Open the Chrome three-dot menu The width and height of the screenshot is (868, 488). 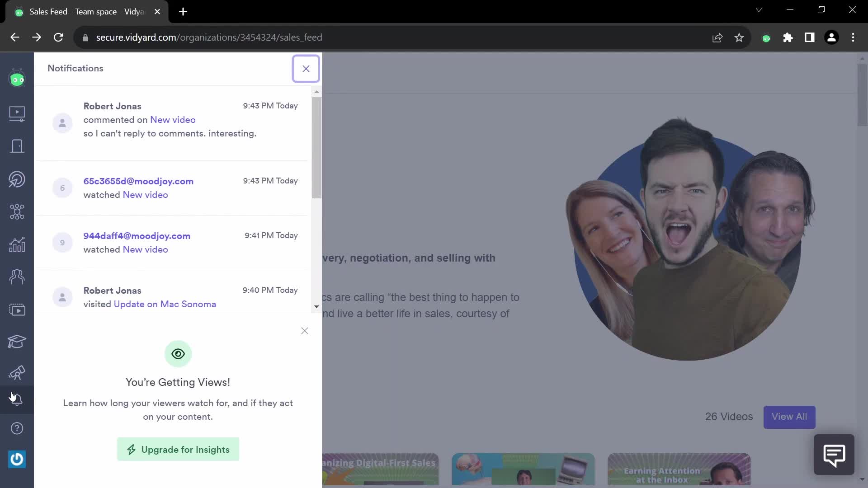coord(853,38)
